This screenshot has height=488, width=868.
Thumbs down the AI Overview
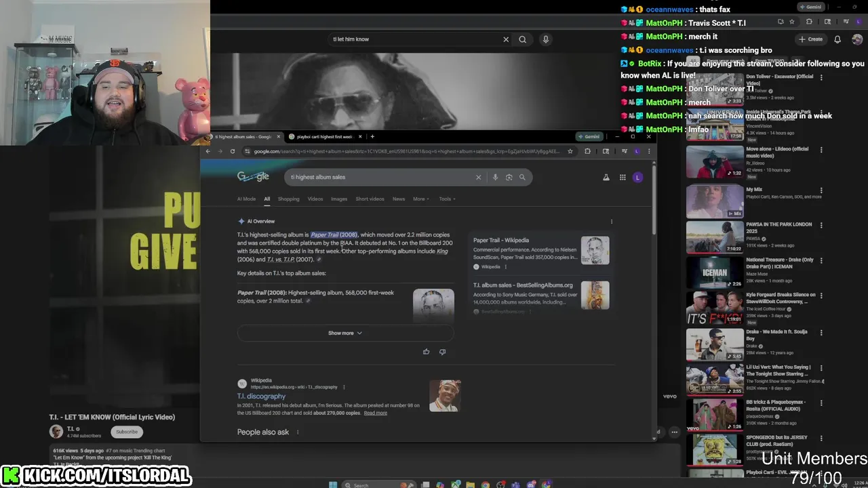(442, 352)
